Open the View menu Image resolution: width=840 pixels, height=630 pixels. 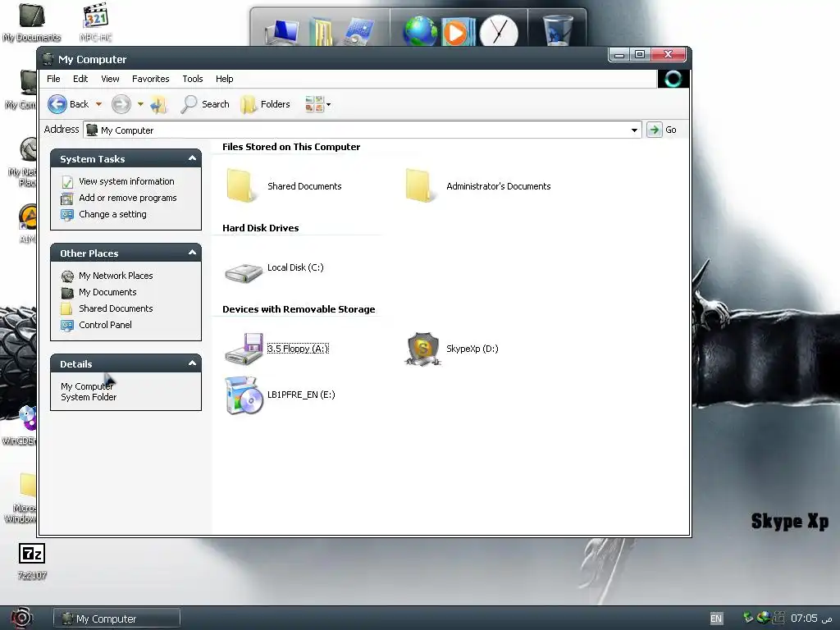click(x=111, y=79)
